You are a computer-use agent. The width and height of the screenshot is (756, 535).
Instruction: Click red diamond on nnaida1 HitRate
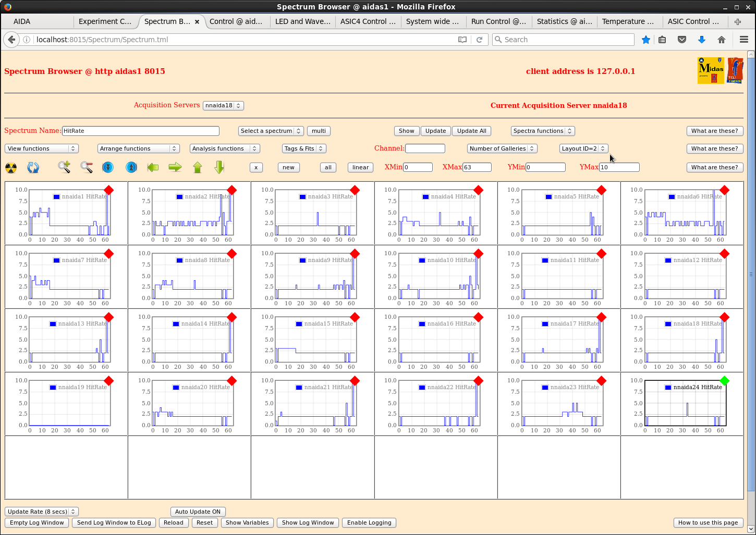pos(108,190)
